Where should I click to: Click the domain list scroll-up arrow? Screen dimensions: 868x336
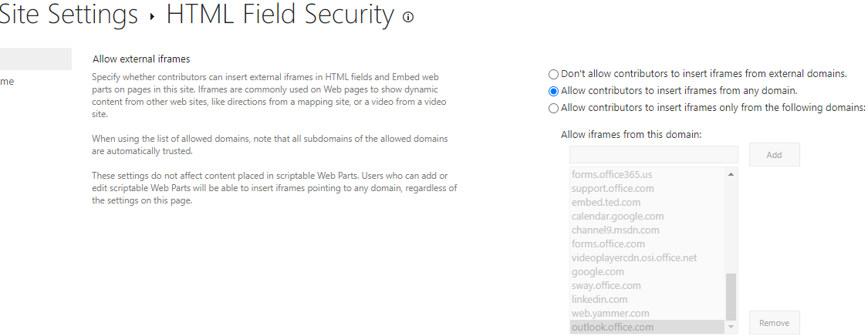click(731, 174)
